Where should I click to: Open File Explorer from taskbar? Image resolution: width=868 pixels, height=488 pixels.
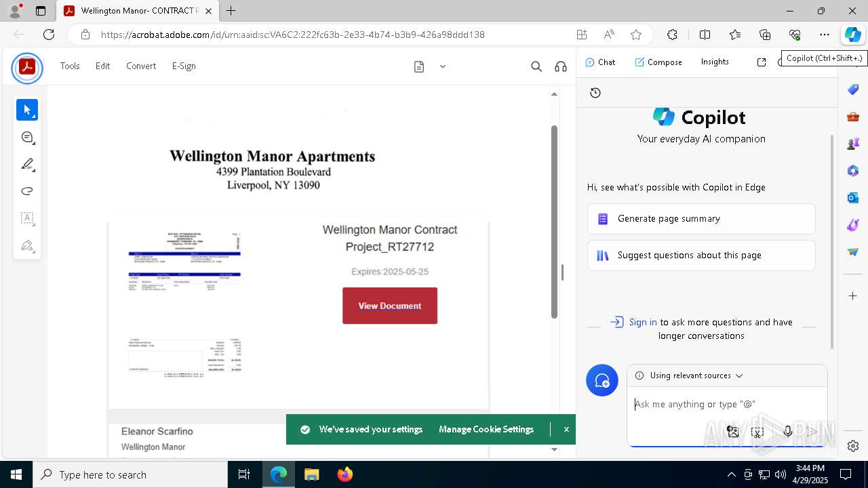pos(311,474)
